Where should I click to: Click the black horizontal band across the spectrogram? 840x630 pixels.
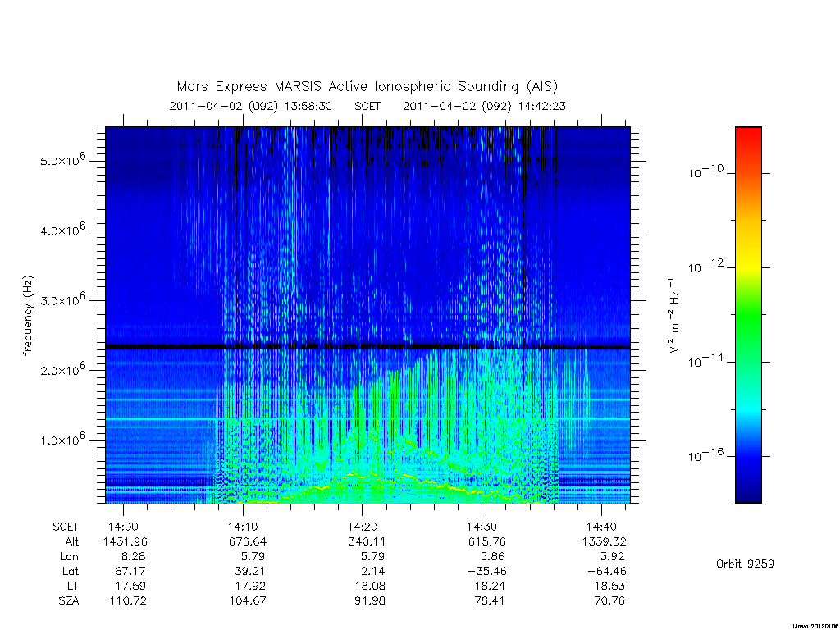coord(367,347)
